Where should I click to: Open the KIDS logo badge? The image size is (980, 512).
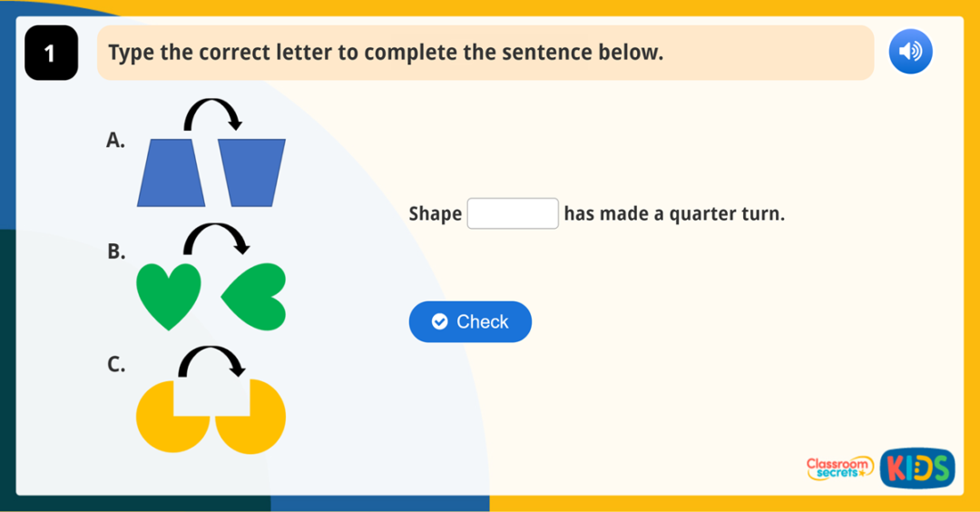pyautogui.click(x=917, y=468)
